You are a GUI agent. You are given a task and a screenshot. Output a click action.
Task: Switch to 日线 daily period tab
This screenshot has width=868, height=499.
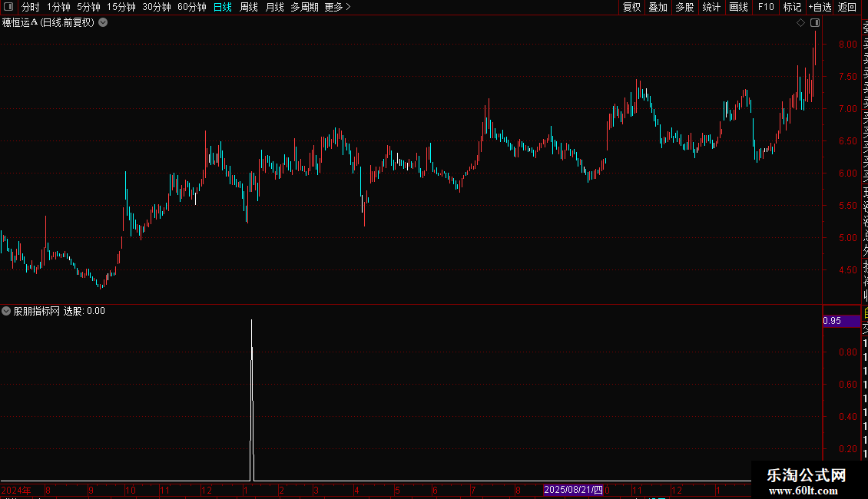tap(223, 7)
